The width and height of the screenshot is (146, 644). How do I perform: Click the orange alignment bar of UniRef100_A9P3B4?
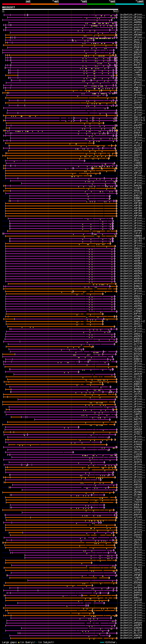click(61, 208)
